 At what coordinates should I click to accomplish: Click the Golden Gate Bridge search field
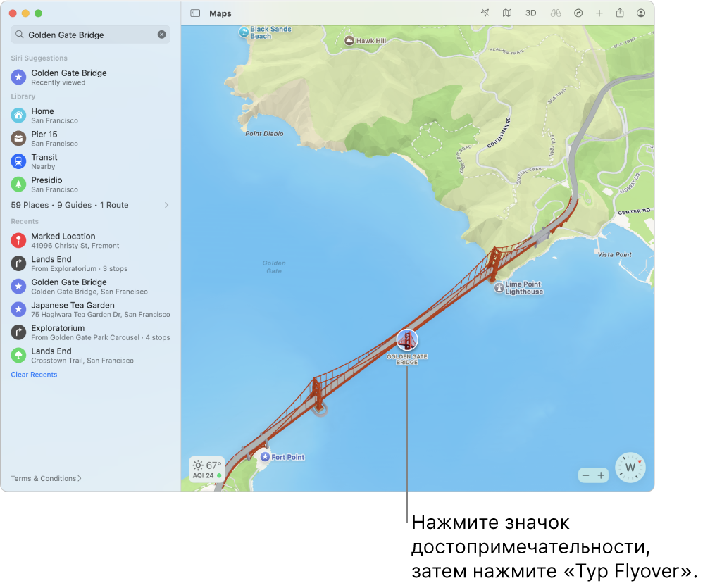[x=91, y=35]
